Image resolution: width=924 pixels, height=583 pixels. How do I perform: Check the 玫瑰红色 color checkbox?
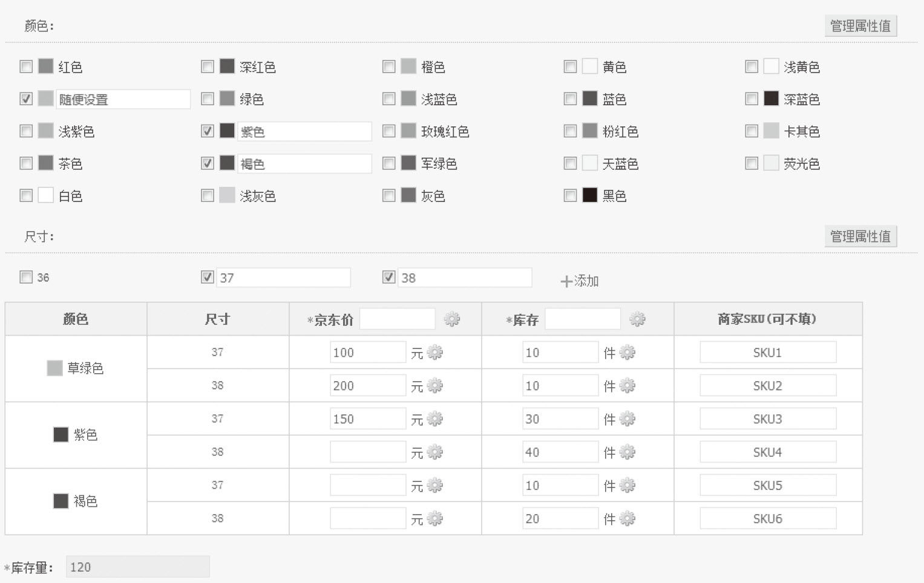pos(389,131)
